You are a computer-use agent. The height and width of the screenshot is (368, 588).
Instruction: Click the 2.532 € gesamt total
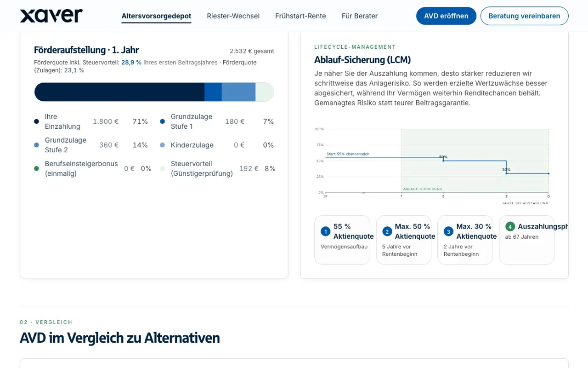252,51
